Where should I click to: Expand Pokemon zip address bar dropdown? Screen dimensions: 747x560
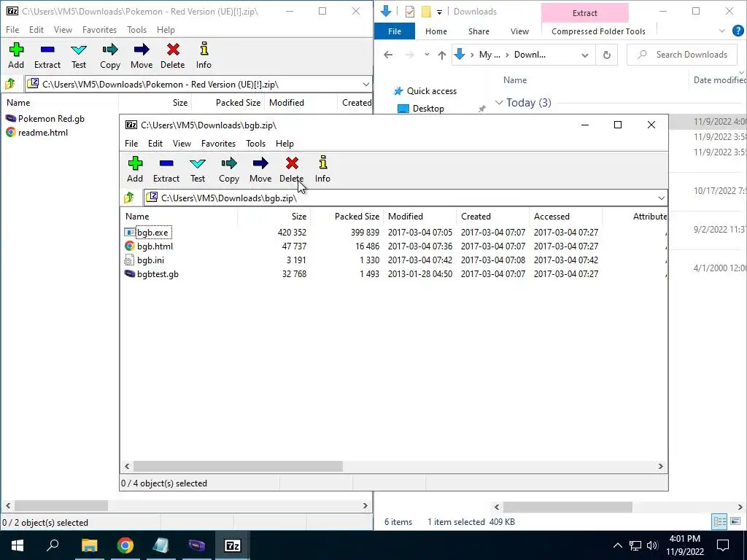(x=366, y=85)
